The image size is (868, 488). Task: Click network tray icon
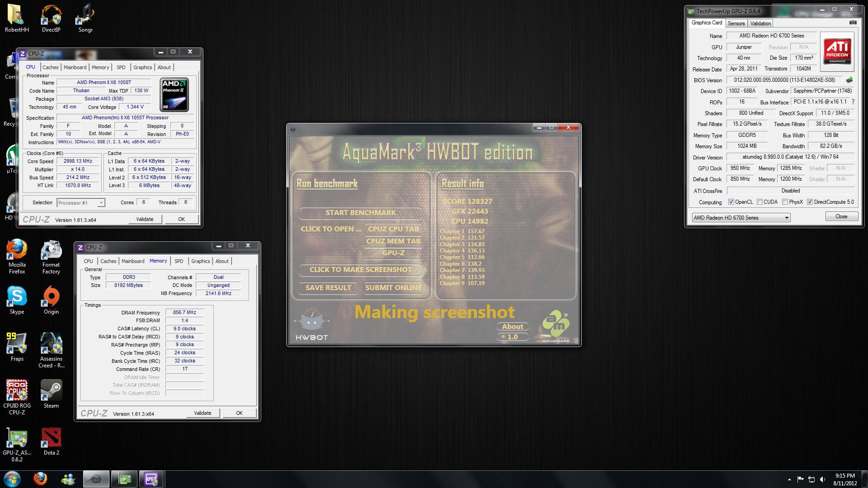(x=811, y=479)
